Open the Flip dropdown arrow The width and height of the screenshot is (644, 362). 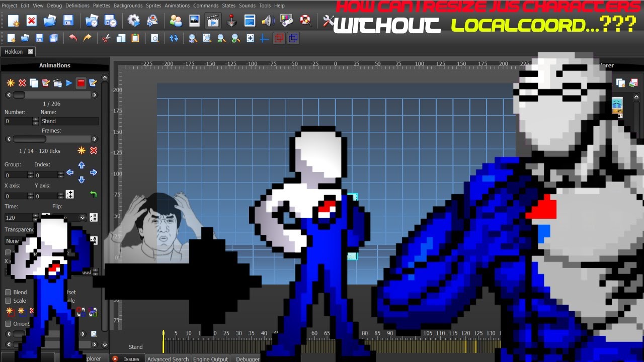tap(83, 218)
